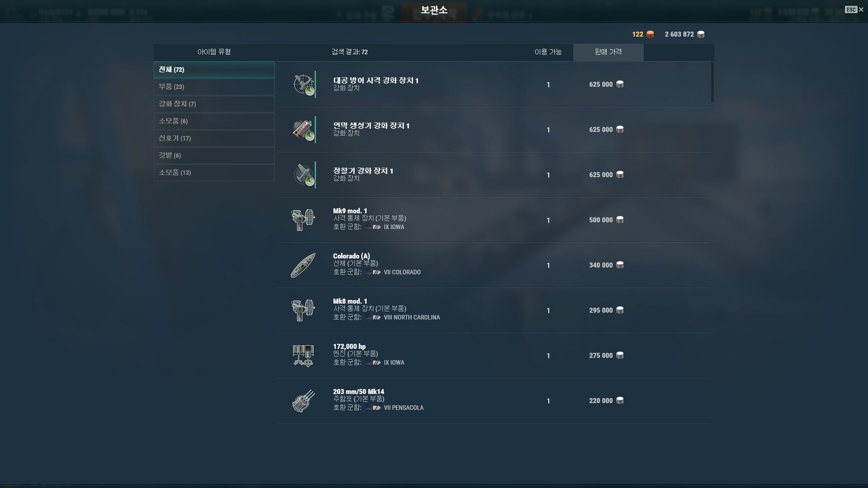Select the 전체 (72) category filter

(214, 70)
